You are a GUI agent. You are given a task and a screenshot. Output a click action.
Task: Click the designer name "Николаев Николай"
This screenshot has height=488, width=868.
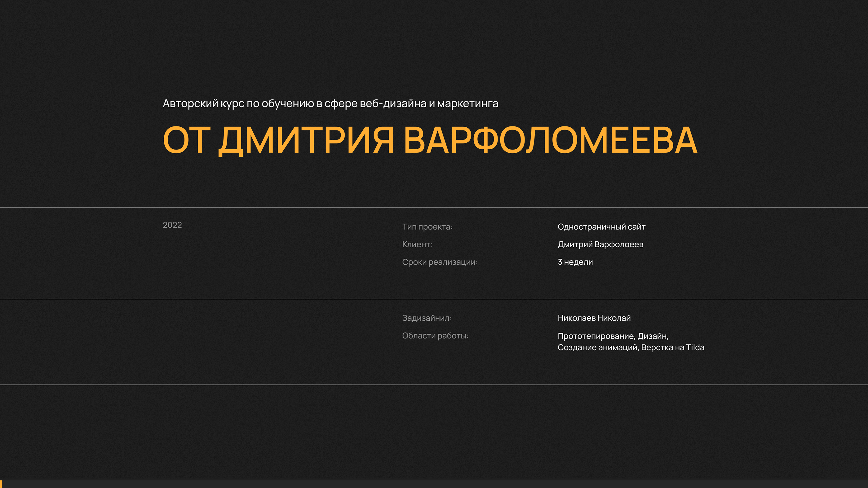click(x=594, y=318)
